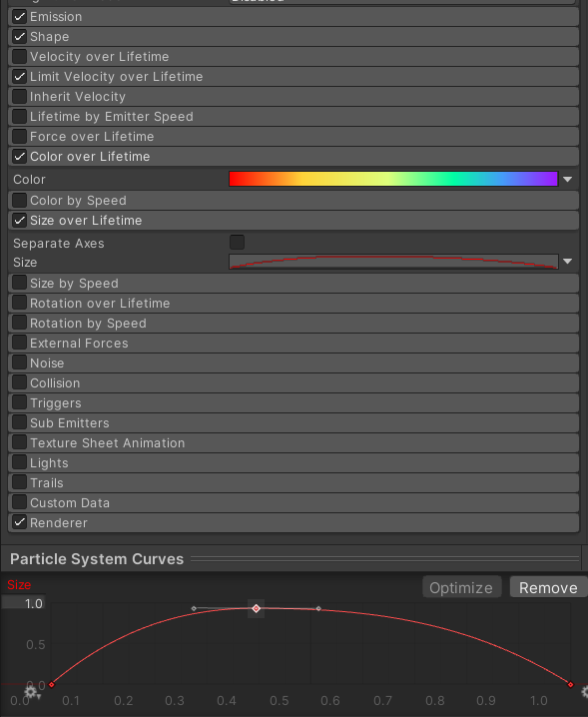The height and width of the screenshot is (717, 588).
Task: Expand the Emission module header
Action: click(x=294, y=16)
